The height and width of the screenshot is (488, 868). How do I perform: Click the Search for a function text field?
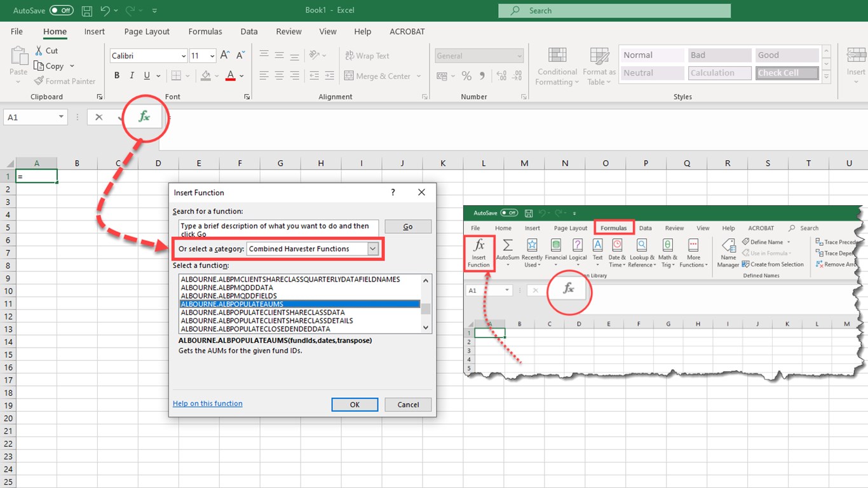pos(279,229)
